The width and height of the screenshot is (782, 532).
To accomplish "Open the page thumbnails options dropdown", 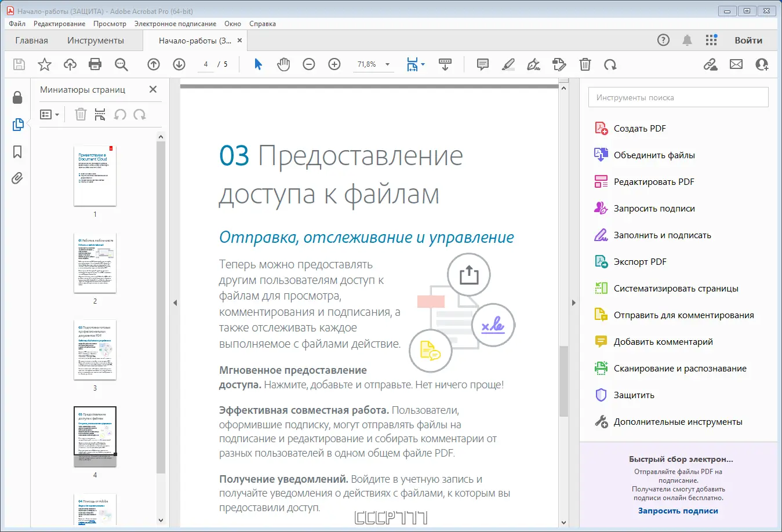I will (50, 114).
